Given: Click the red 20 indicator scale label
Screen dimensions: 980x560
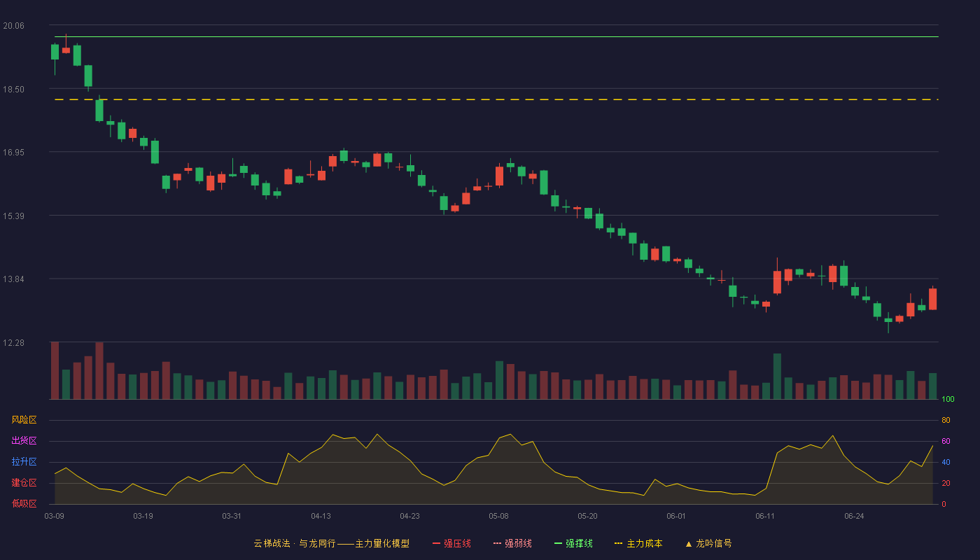Looking at the screenshot, I should pyautogui.click(x=946, y=484).
